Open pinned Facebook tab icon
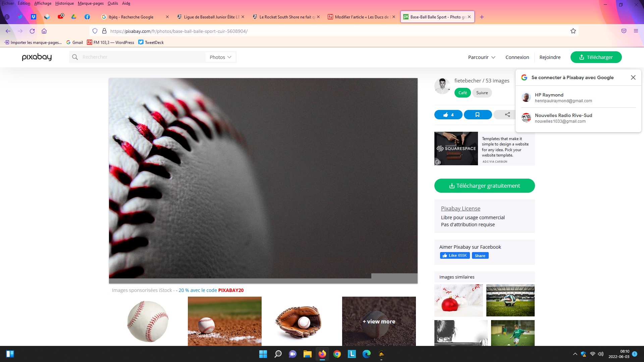 pos(87,17)
